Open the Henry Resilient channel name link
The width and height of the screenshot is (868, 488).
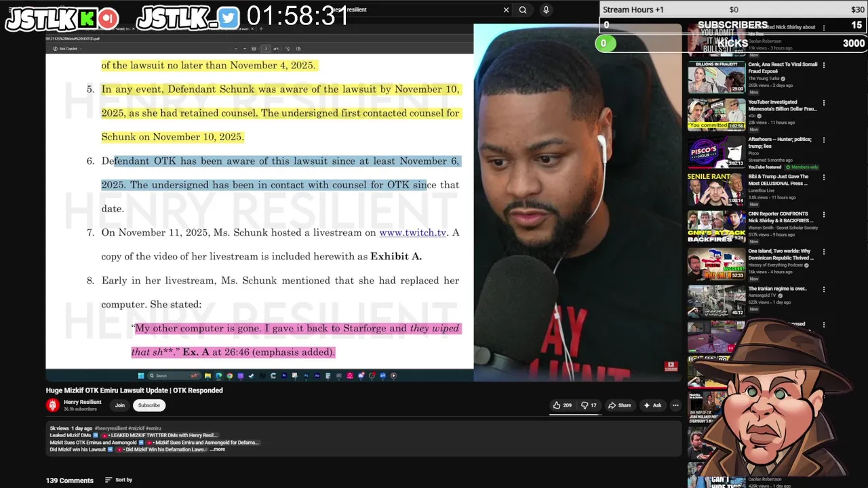83,402
